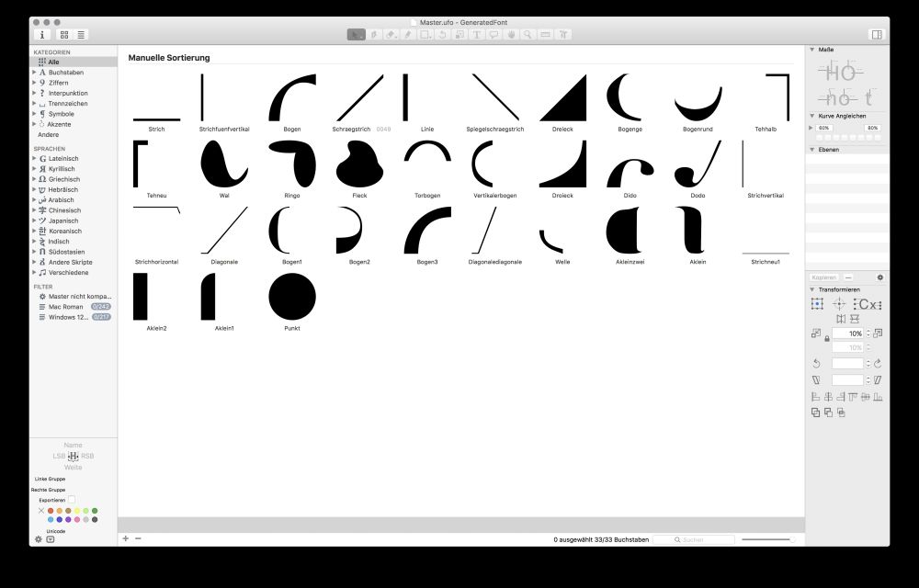Image resolution: width=919 pixels, height=588 pixels.
Task: Click the flip horizontal transform icon
Action: tap(841, 319)
